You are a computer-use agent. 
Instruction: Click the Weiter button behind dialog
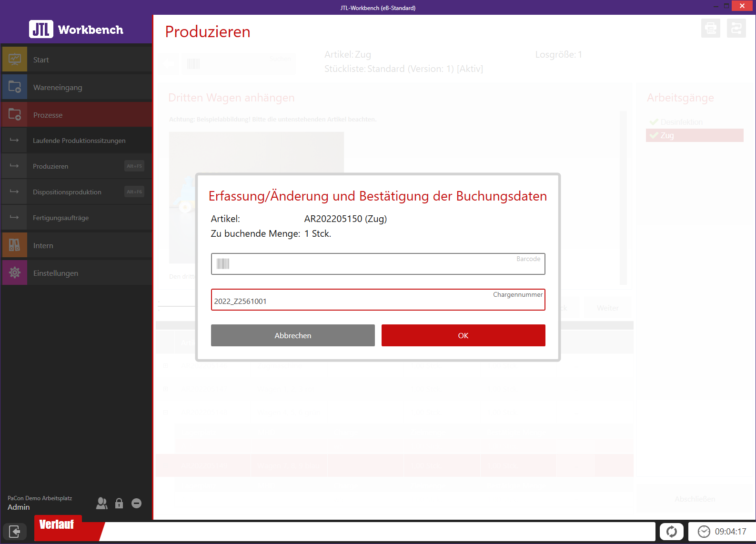(x=607, y=308)
